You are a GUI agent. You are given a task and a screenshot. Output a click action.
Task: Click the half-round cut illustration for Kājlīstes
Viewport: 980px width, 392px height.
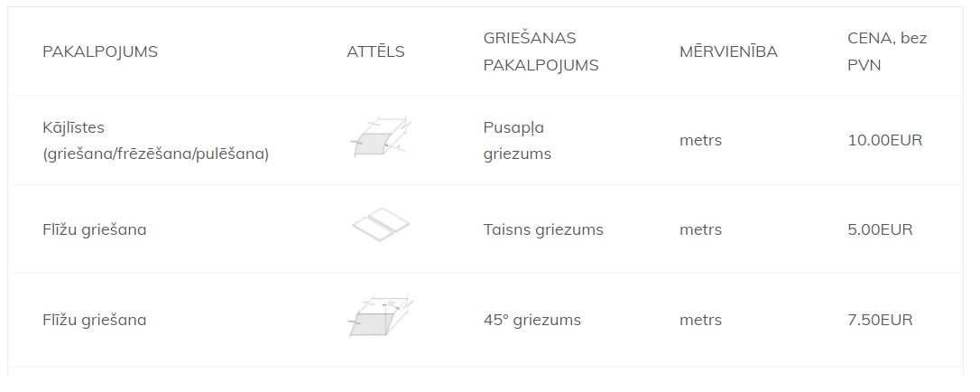381,136
